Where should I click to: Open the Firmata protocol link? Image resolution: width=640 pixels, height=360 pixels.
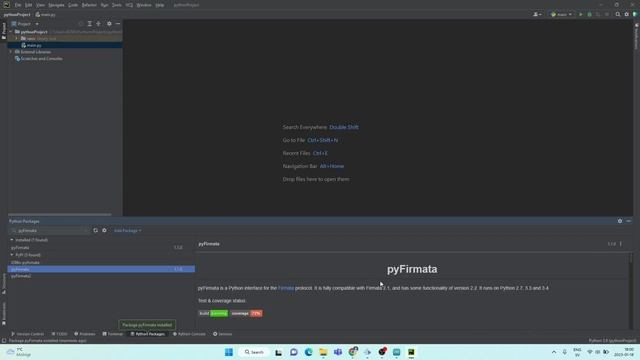286,288
